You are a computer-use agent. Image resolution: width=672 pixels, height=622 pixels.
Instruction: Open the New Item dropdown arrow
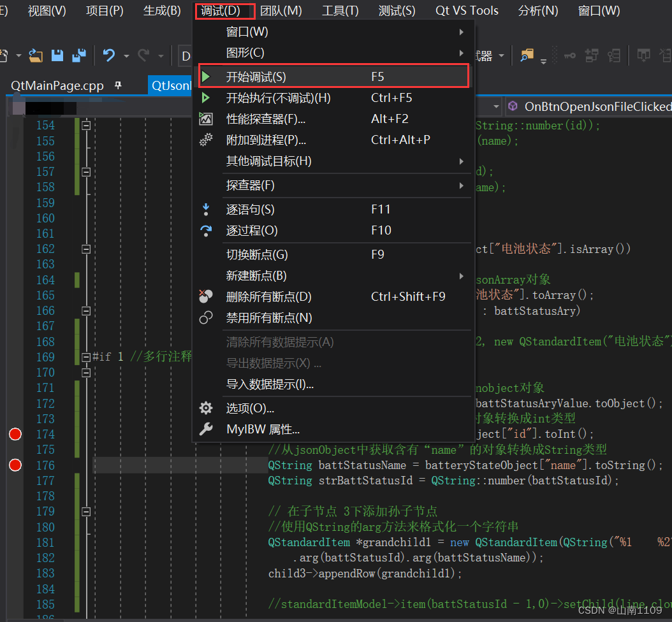pyautogui.click(x=18, y=56)
